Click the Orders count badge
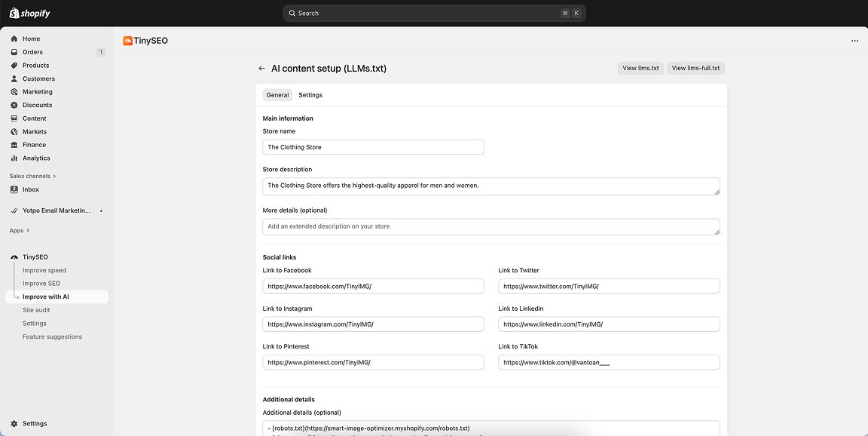Image resolution: width=868 pixels, height=436 pixels. [x=100, y=52]
